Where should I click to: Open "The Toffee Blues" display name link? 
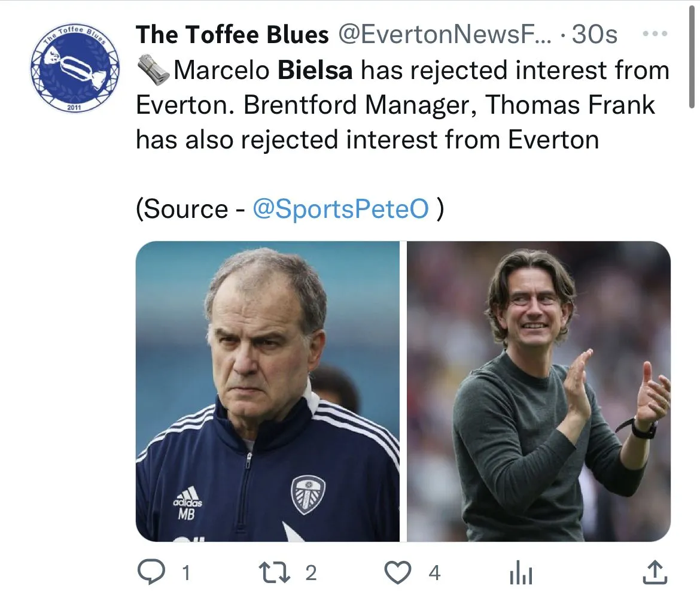click(232, 35)
